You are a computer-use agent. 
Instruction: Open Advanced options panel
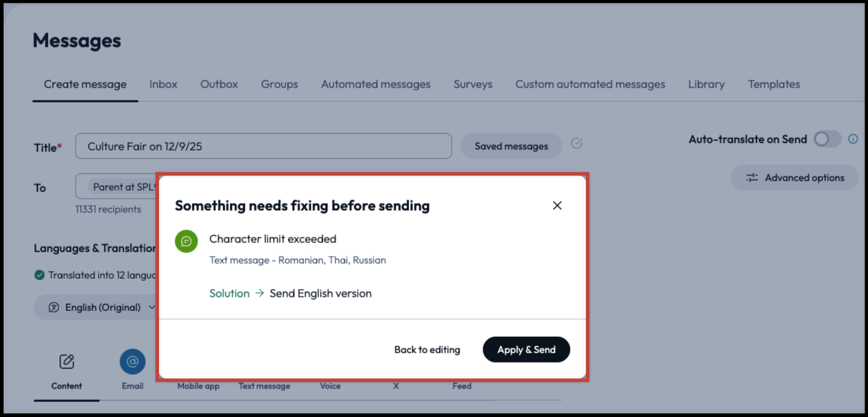click(x=794, y=178)
